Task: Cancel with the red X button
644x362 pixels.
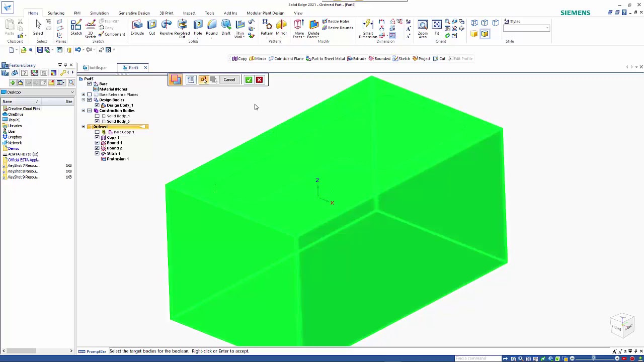Action: 259,79
